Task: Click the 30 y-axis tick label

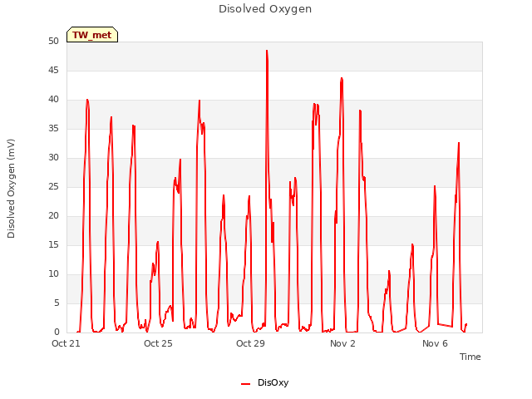Action: click(x=53, y=158)
